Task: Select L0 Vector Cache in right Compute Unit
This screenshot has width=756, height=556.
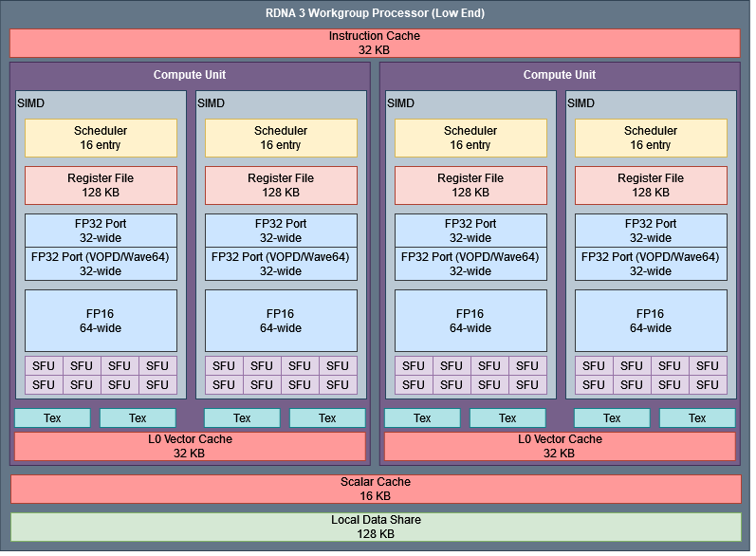Action: click(560, 446)
